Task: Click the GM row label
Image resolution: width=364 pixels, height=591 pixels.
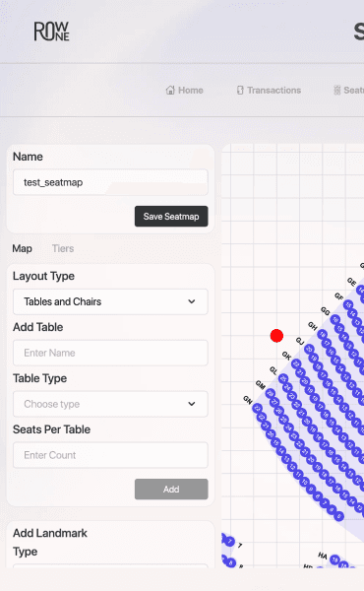Action: tap(261, 385)
